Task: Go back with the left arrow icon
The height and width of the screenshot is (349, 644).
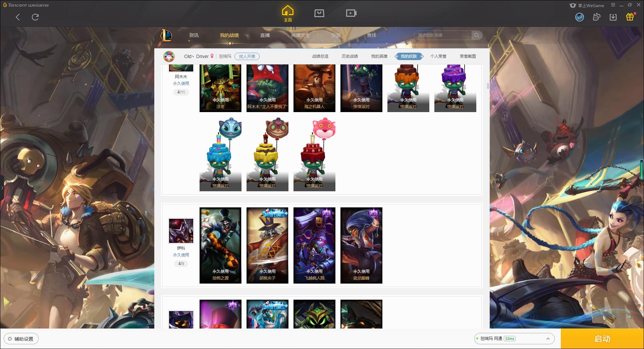Action: pos(18,17)
